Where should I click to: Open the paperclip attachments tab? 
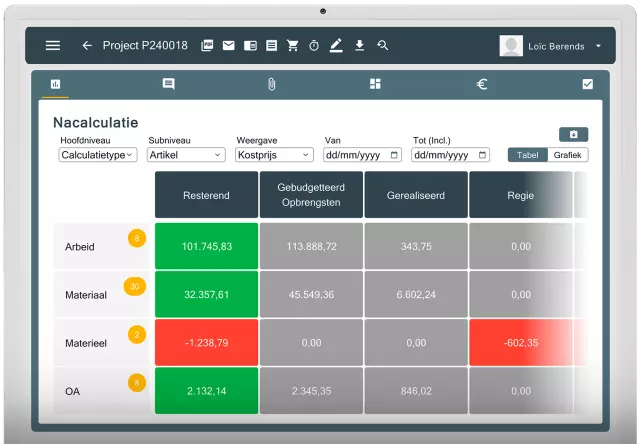pos(271,84)
